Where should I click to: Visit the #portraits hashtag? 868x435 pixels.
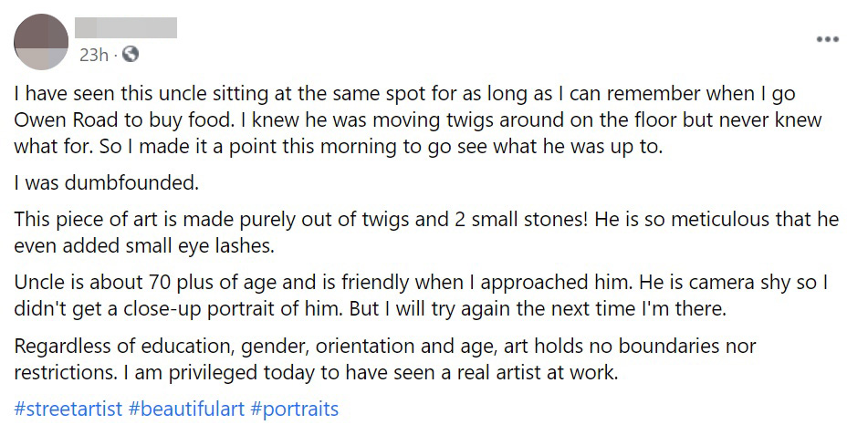point(294,409)
